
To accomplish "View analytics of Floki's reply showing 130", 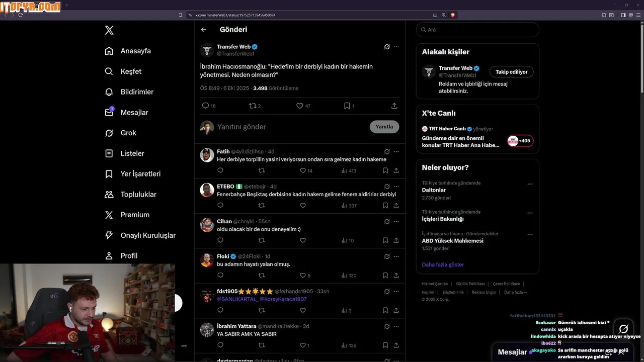I will 349,276.
